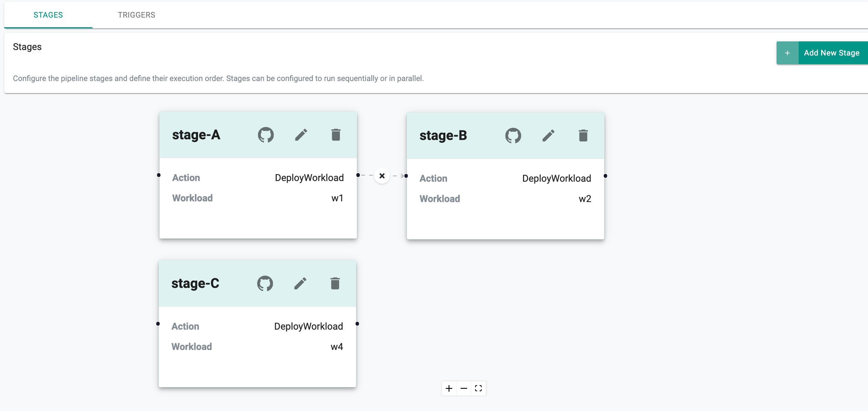Fit the pipeline view to screen
868x411 pixels.
tap(478, 389)
